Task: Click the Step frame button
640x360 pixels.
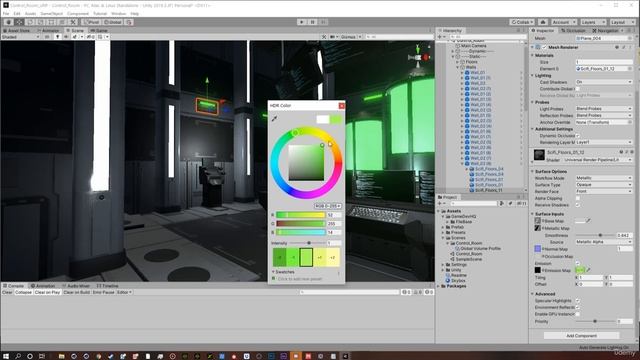Action: coord(323,22)
